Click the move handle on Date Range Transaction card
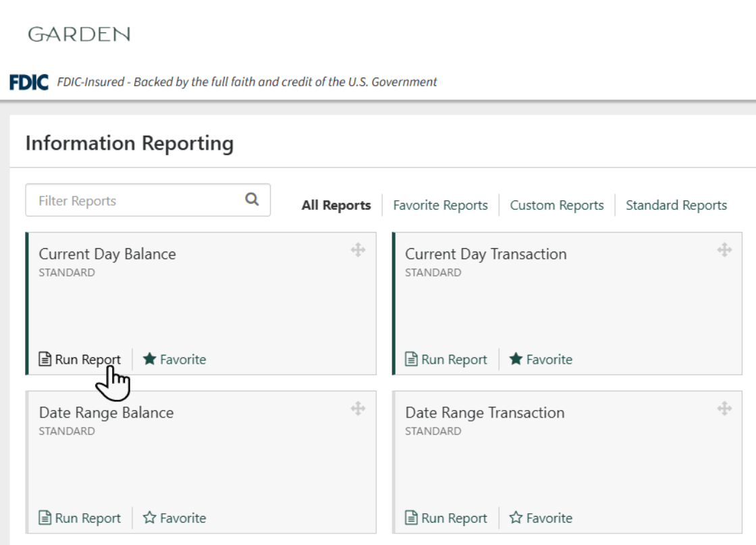The image size is (756, 545). click(724, 409)
